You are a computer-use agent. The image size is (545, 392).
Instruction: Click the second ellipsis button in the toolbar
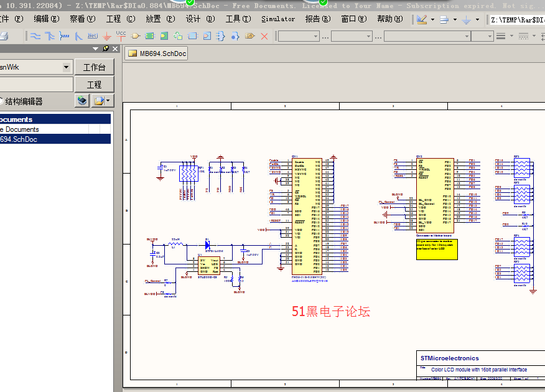[x=378, y=37]
